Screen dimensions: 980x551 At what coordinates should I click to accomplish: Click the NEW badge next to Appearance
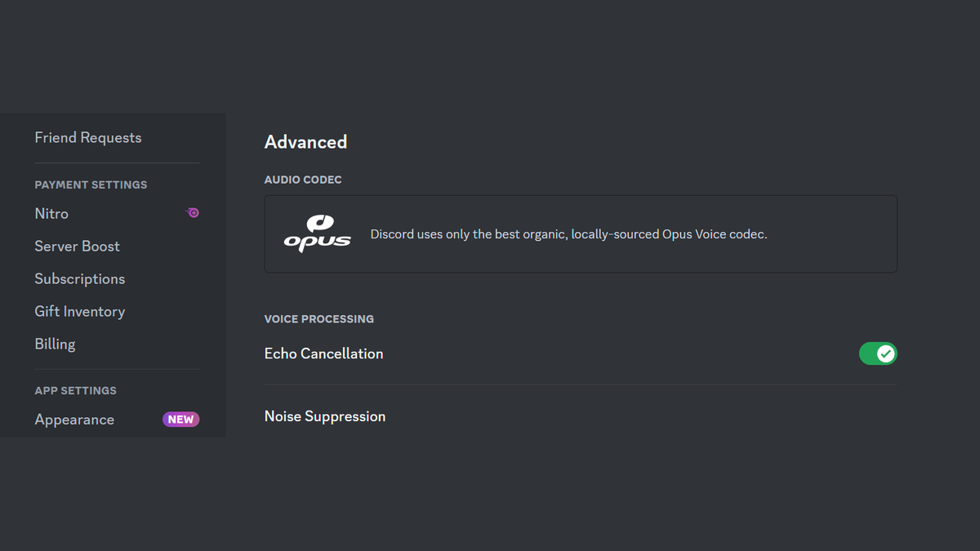180,419
